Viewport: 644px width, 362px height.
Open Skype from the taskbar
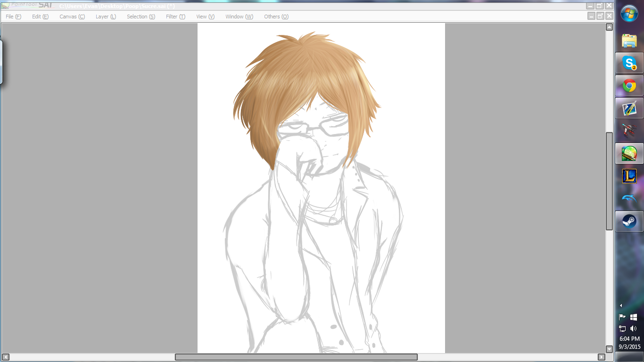tap(629, 63)
